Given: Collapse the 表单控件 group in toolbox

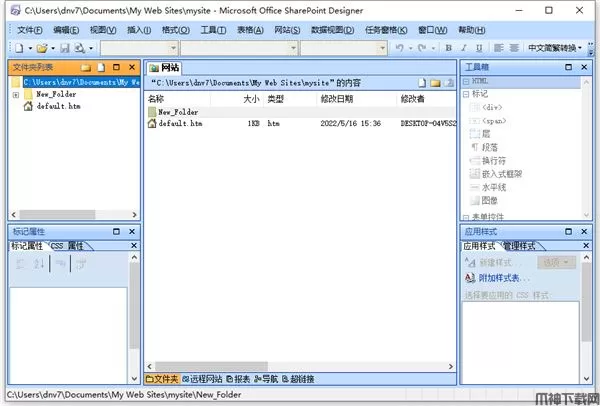Looking at the screenshot, I should coord(466,217).
